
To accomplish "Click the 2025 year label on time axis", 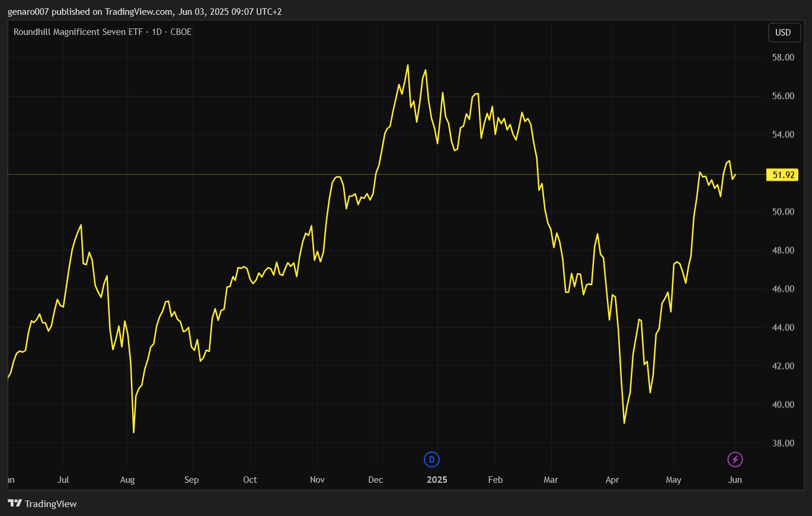I will [437, 480].
